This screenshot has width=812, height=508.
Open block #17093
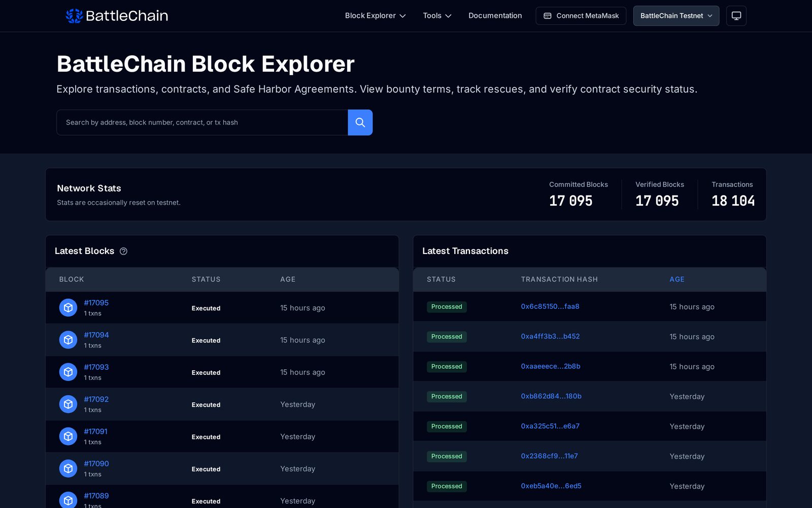[x=96, y=367]
